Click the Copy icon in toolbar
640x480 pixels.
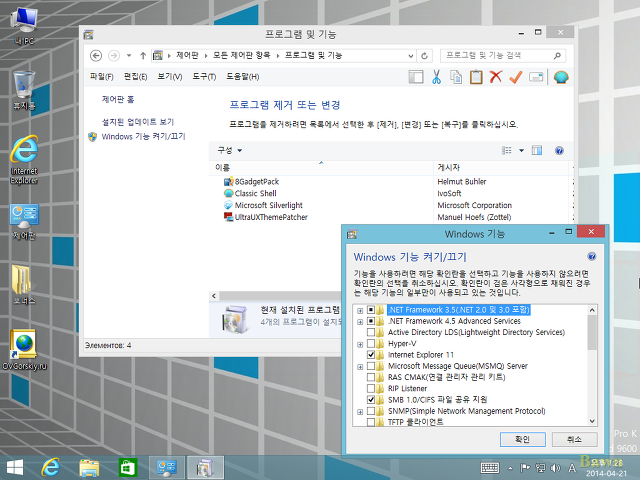click(456, 77)
